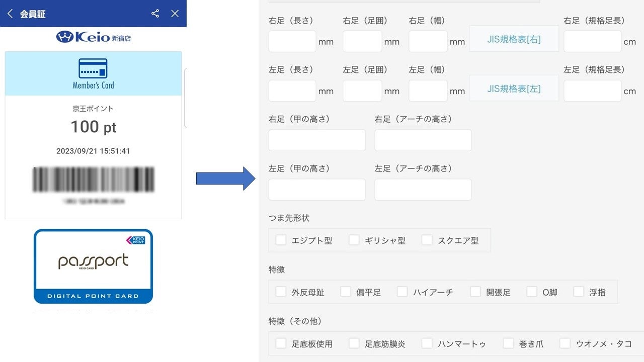Check the スクエア型 toe shape option
This screenshot has width=644, height=362.
[x=427, y=240]
